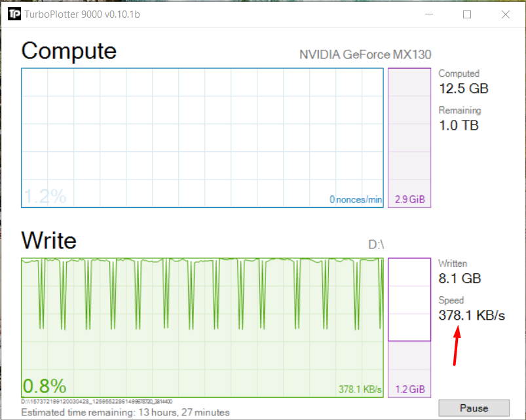The height and width of the screenshot is (420, 526).
Task: Click the plot file path text
Action: pos(97,401)
